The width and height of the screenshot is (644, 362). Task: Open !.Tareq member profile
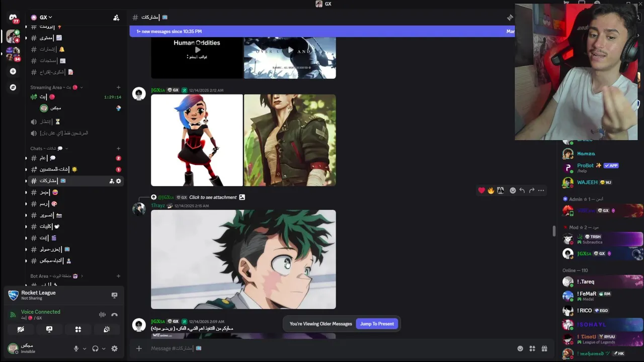(x=601, y=282)
